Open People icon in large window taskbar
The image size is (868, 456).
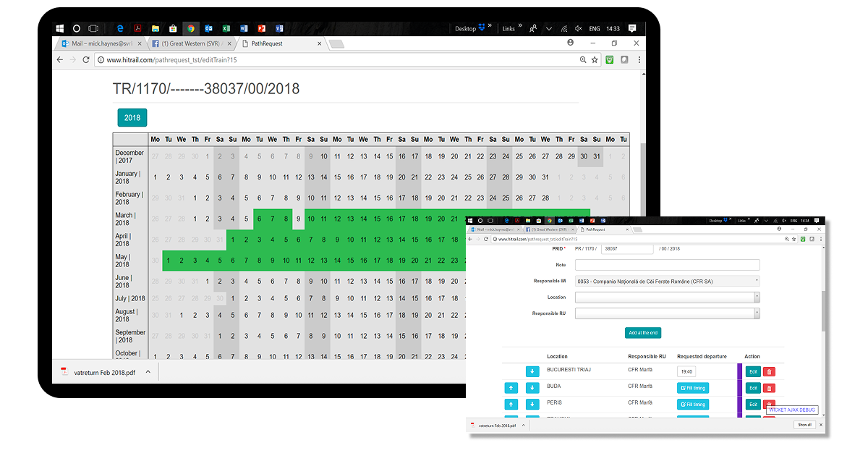tap(533, 29)
